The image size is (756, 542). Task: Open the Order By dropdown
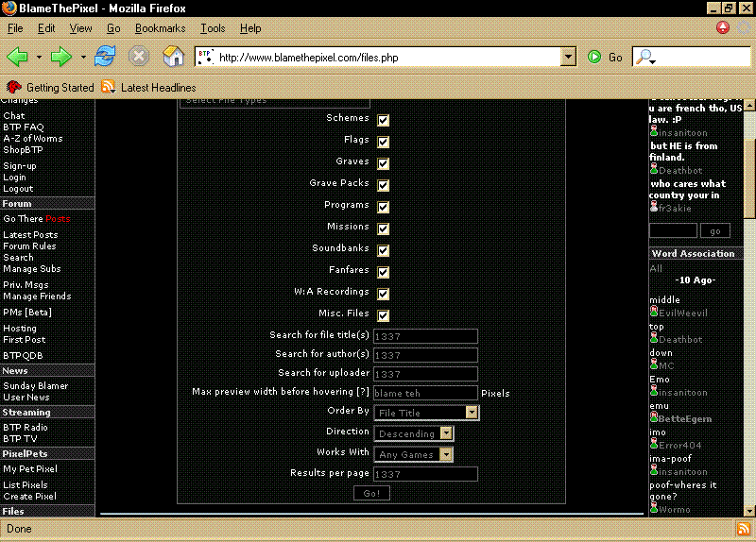[x=427, y=413]
